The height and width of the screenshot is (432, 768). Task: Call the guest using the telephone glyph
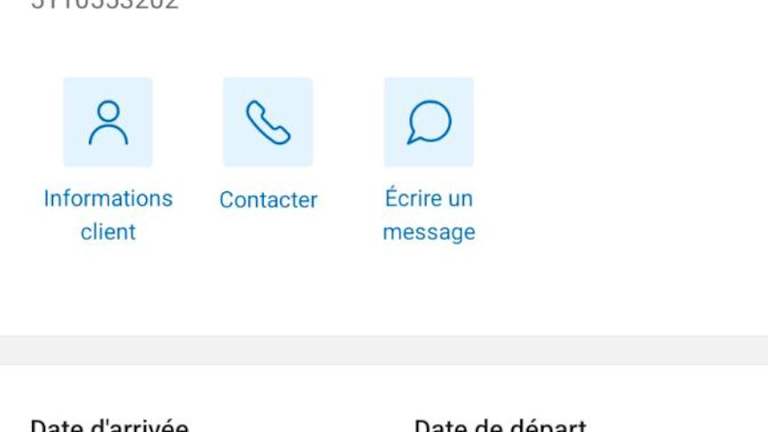268,122
